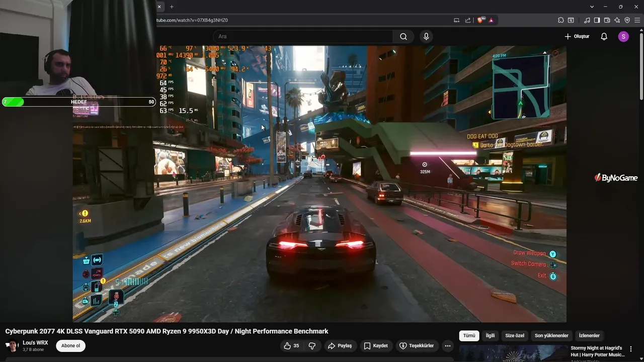Click the '3,7 B abone' subscriber count
Viewport: 644px width, 362px height.
point(33,349)
